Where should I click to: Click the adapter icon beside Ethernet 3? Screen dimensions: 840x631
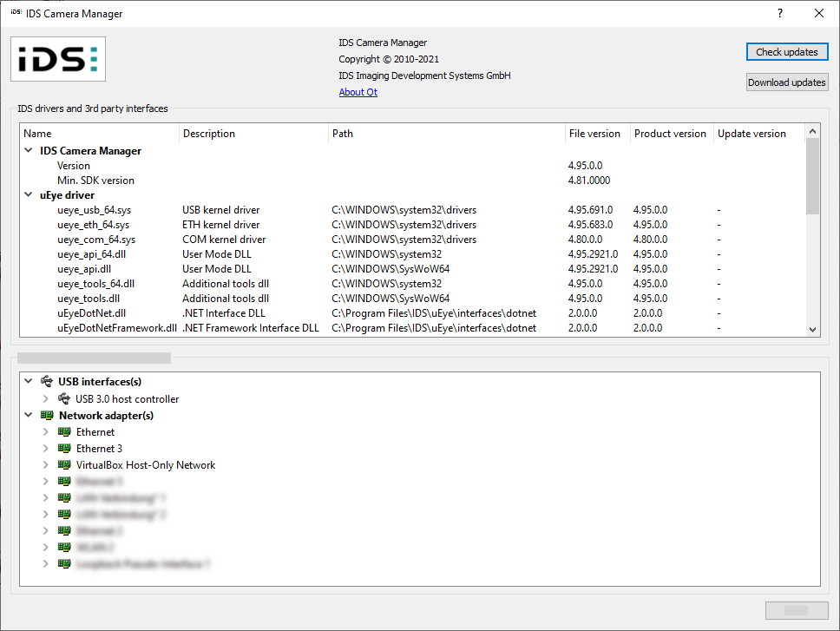(x=64, y=449)
